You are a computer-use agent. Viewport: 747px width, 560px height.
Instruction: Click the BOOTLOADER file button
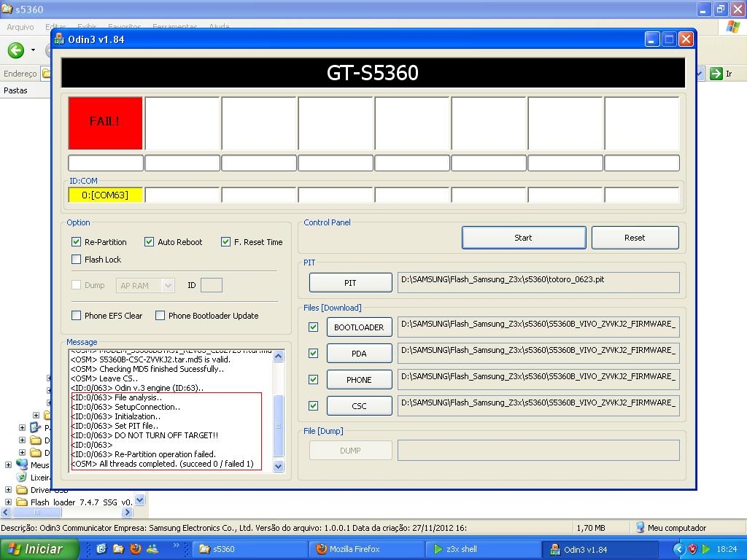(359, 327)
